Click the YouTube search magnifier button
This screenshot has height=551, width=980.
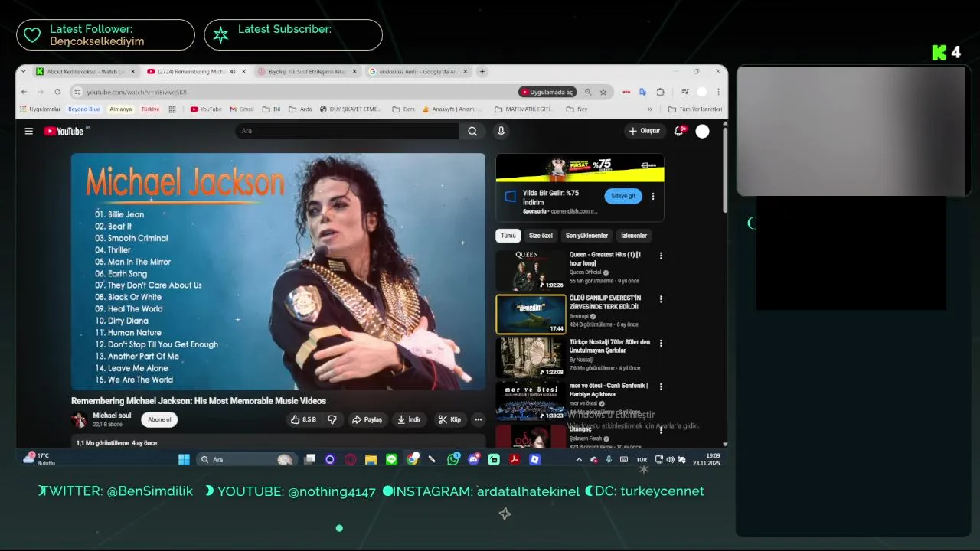click(472, 131)
